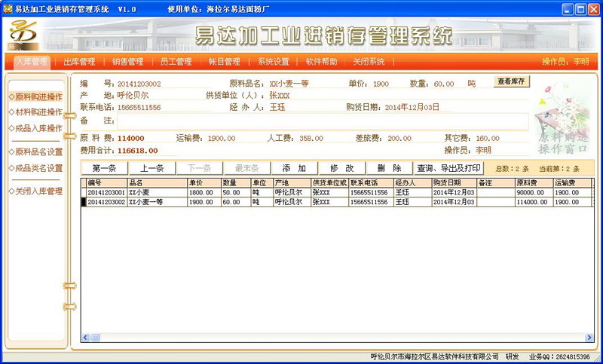This screenshot has height=364, width=603.
Task: Open the 入库管理 menu tab
Action: coord(32,62)
